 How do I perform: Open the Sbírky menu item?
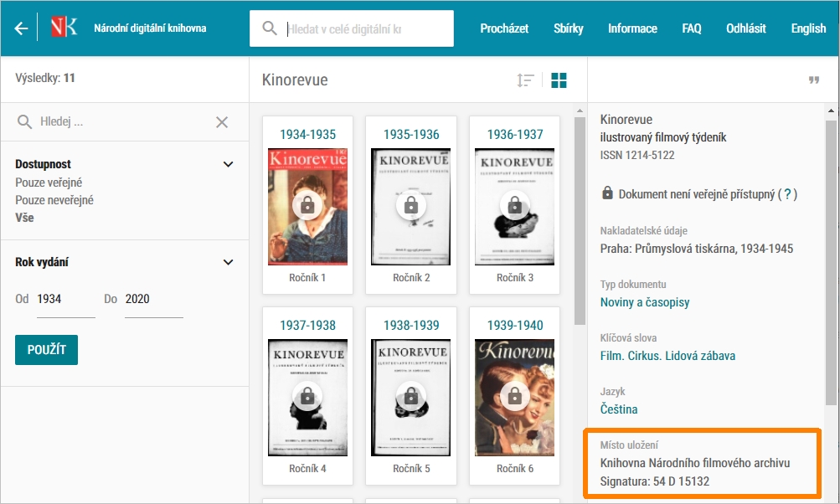click(569, 28)
